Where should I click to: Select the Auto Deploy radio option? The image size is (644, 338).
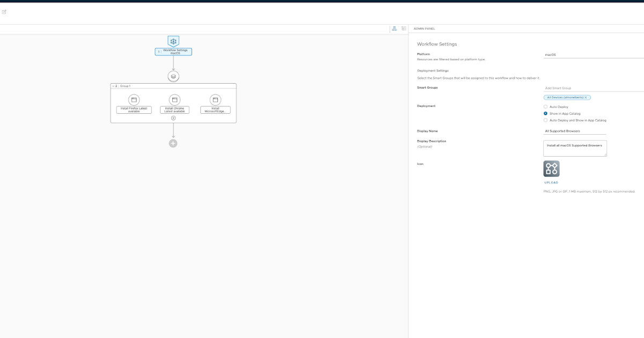click(x=546, y=107)
